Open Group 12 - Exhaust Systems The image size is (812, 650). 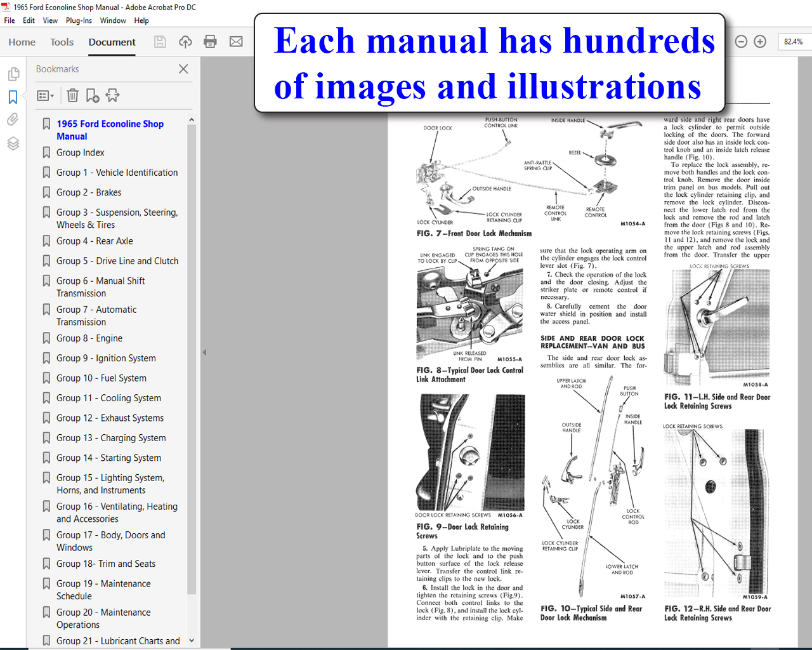pyautogui.click(x=110, y=418)
